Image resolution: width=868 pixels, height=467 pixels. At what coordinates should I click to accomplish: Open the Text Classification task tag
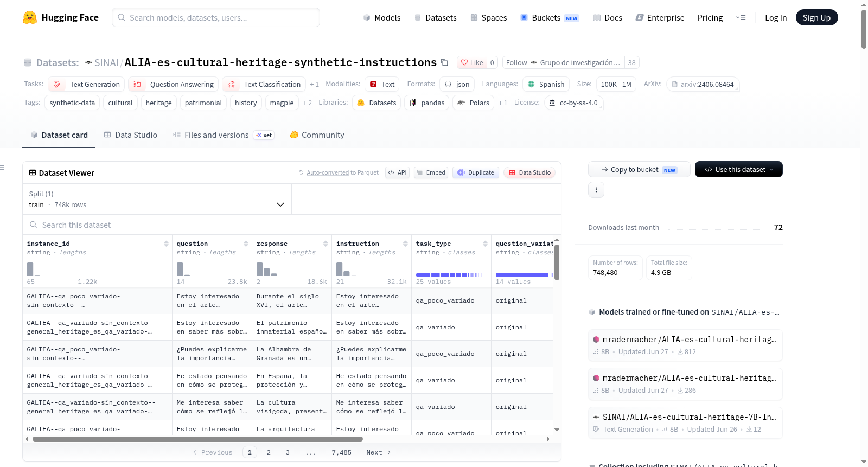point(264,84)
